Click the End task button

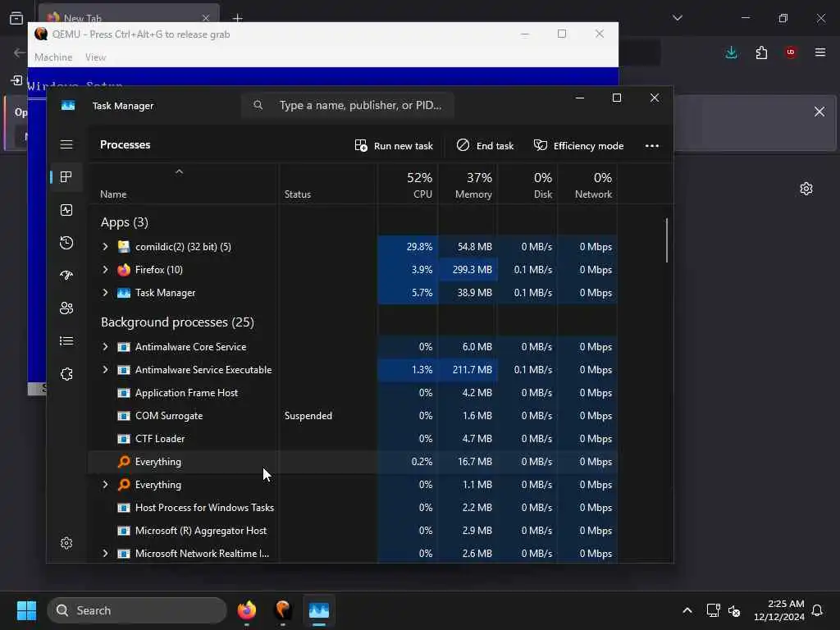pos(485,146)
